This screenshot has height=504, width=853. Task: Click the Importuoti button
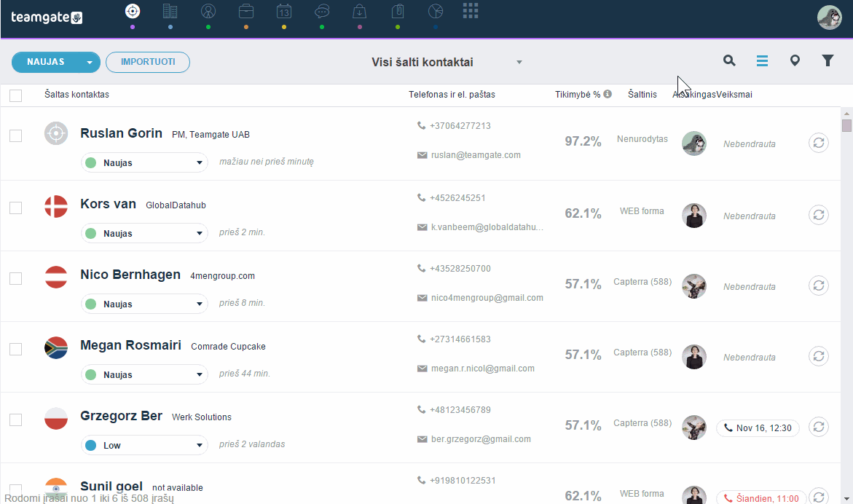(x=148, y=62)
